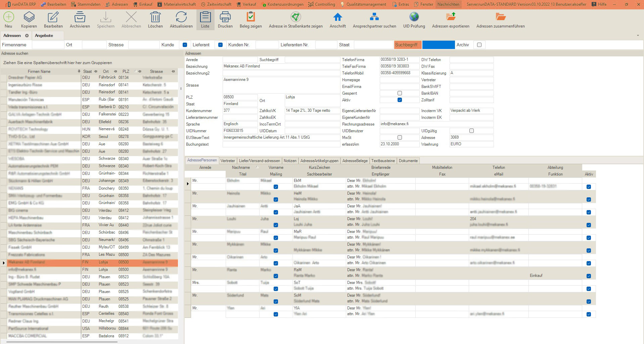Show address on map via Straßenkarte icon
The height and width of the screenshot is (344, 644).
coord(295,17)
